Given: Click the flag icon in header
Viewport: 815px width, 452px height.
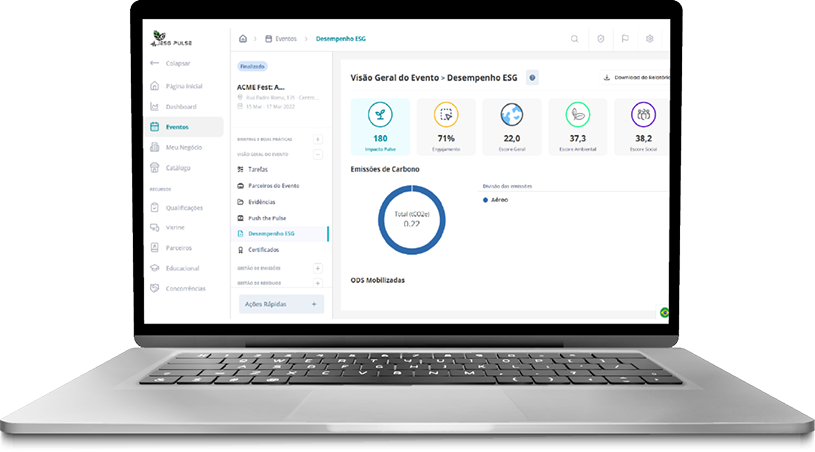Looking at the screenshot, I should pyautogui.click(x=625, y=39).
